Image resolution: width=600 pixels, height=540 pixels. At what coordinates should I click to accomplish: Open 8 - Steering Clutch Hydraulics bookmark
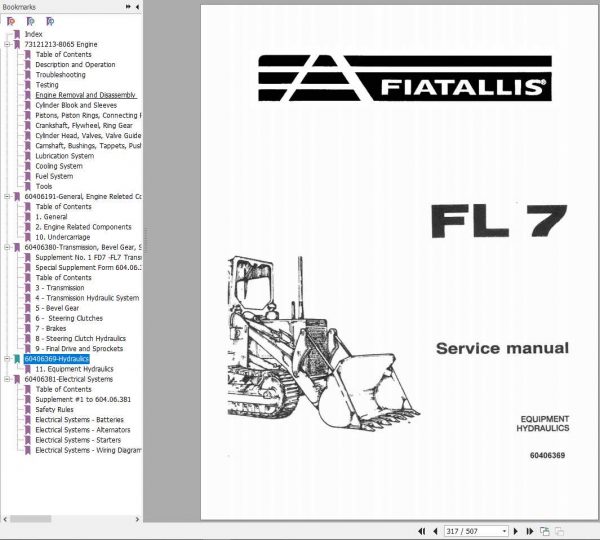click(81, 338)
